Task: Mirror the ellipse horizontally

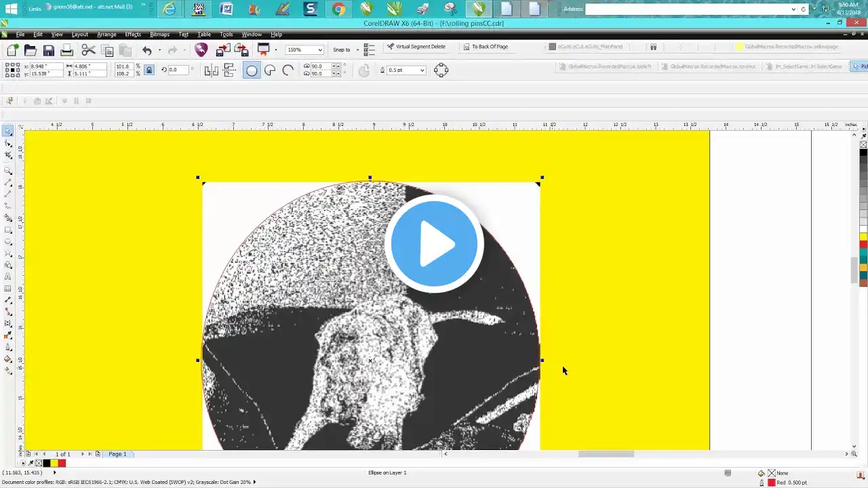Action: click(211, 70)
